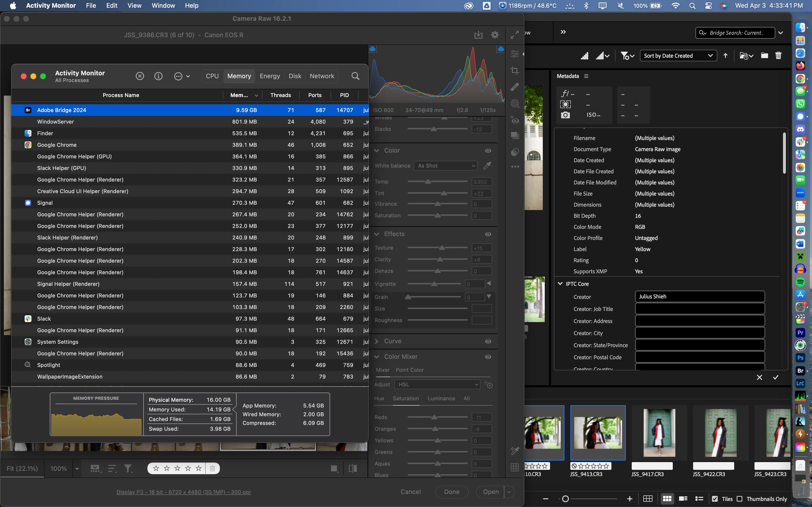Open the Sort by Date Created dropdown
This screenshot has height=507, width=812.
(x=678, y=56)
